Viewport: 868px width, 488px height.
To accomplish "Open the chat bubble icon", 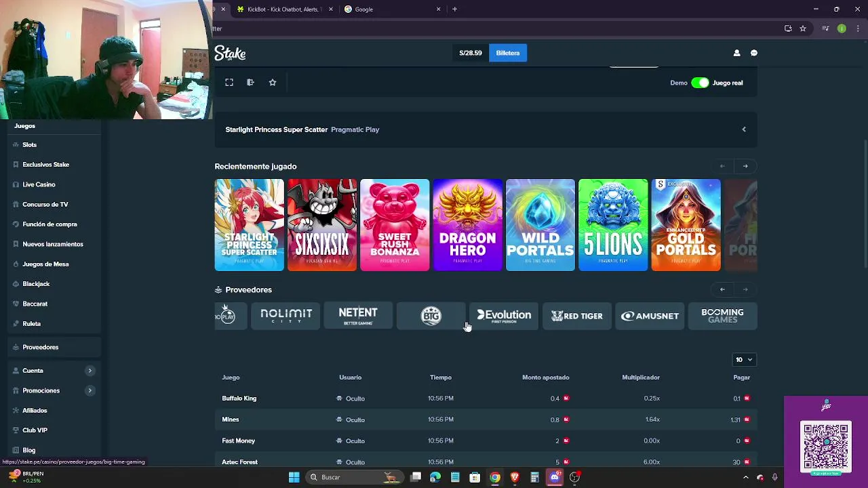I will point(754,53).
